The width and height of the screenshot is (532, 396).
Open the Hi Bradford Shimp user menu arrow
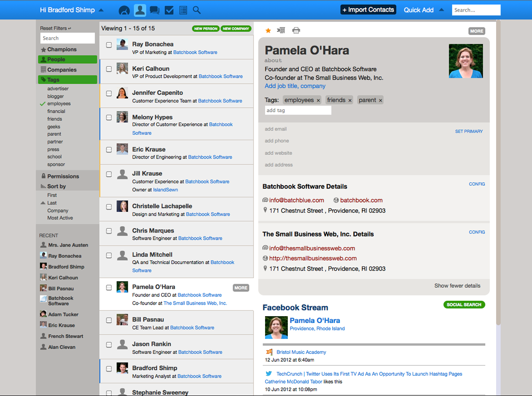(x=101, y=10)
